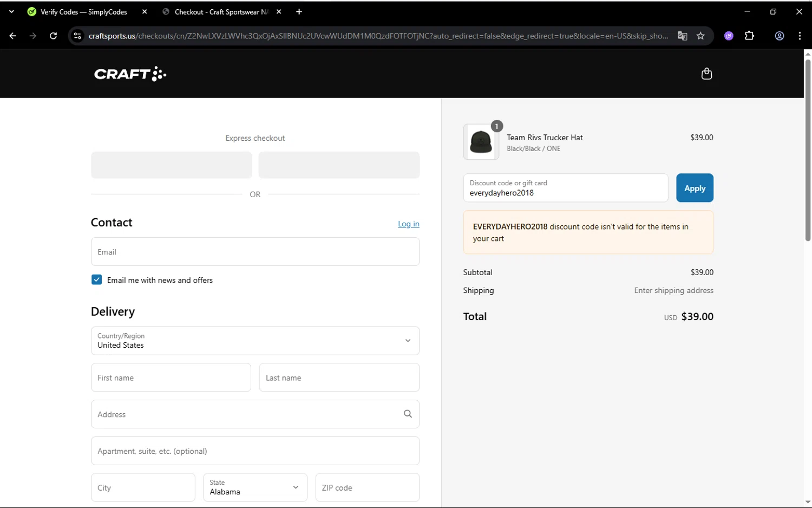The image size is (812, 508).
Task: Click the Team Rivs Trucker Hat thumbnail
Action: (x=481, y=142)
